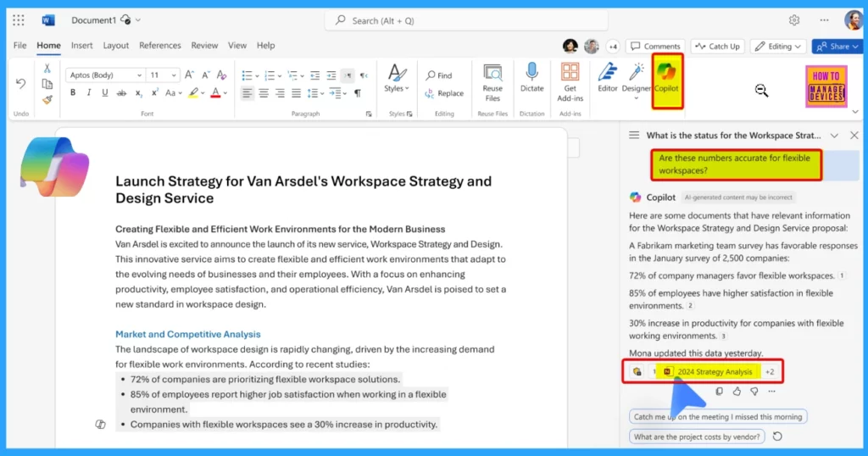Launch the Editor tool
This screenshot has width=868, height=456.
coord(607,77)
